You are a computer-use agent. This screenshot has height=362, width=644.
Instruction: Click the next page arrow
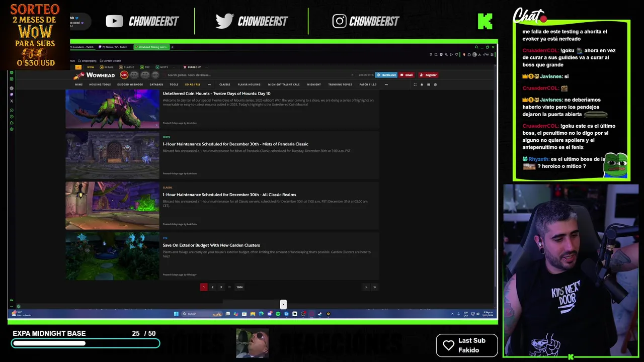coord(366,287)
